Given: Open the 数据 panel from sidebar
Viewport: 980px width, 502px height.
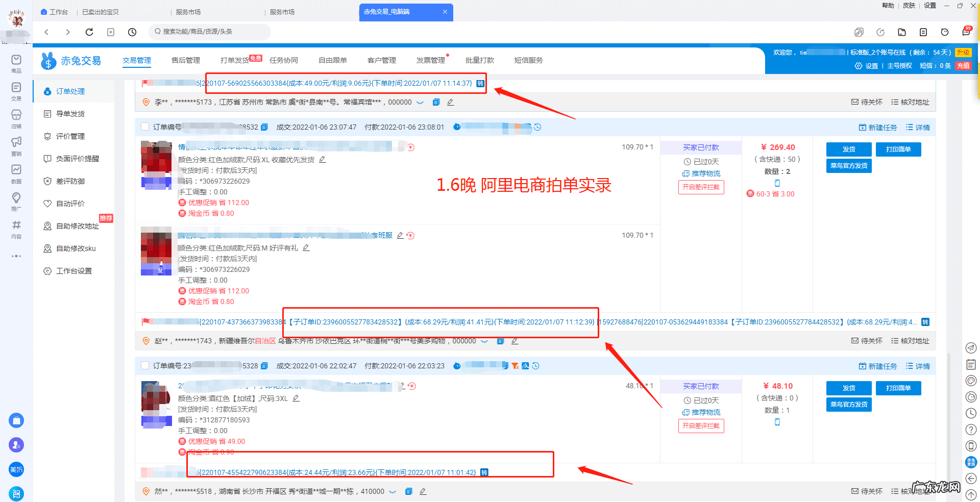Looking at the screenshot, I should point(16,170).
